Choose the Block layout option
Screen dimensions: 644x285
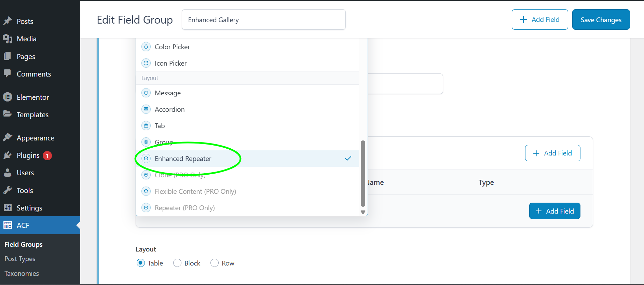tap(177, 263)
